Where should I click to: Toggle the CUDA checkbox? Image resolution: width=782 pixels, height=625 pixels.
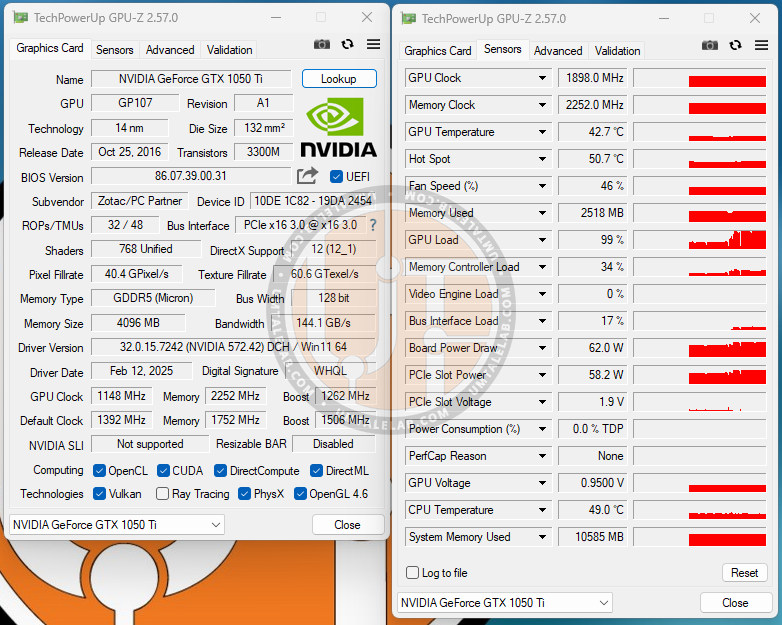pos(163,471)
